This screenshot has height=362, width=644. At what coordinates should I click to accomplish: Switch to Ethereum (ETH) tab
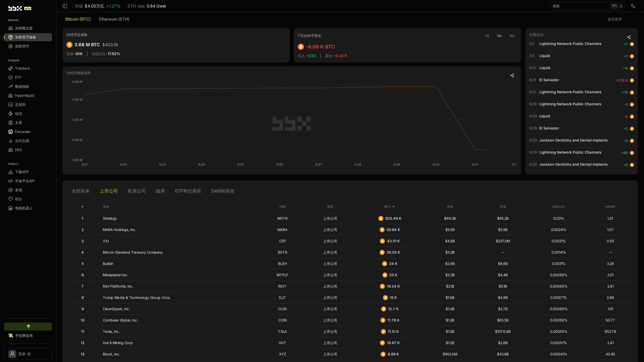coord(114,19)
